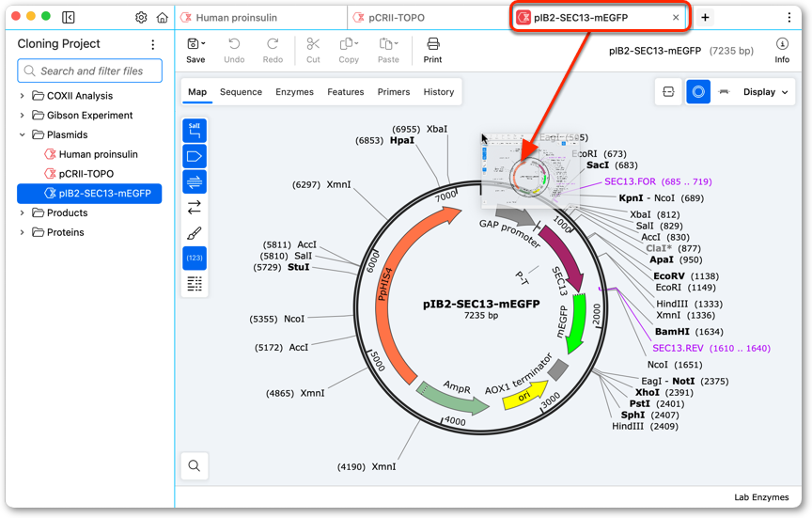Expand the COXII Analysis folder
The image size is (812, 518).
click(22, 96)
